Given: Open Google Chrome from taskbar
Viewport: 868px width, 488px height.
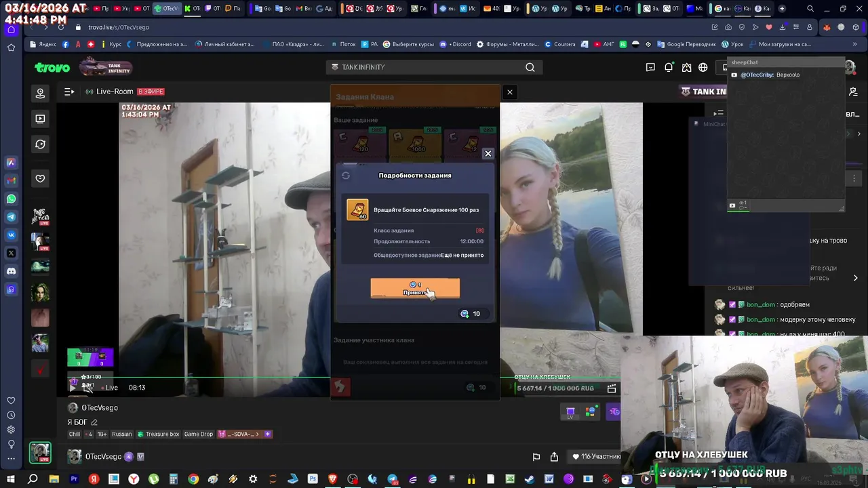Looking at the screenshot, I should tap(193, 479).
